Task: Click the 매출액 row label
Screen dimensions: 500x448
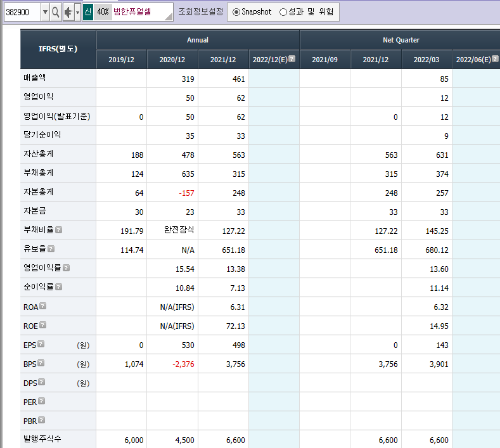Action: (x=34, y=78)
